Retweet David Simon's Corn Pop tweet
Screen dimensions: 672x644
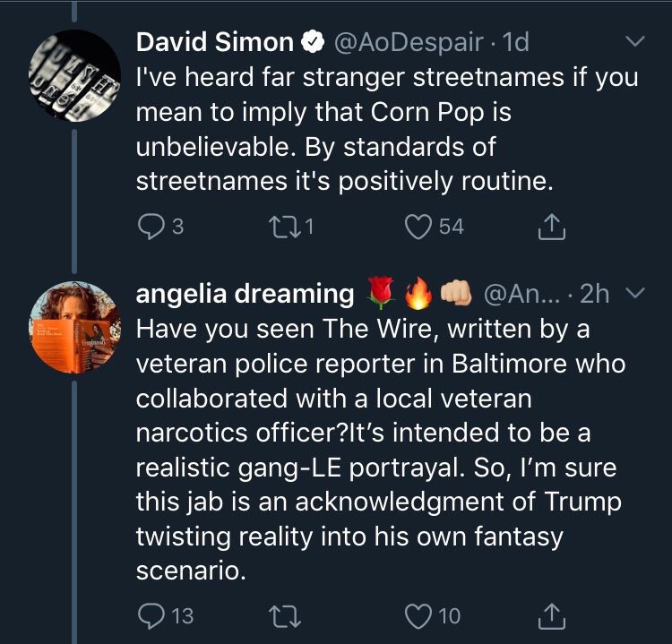(x=284, y=227)
